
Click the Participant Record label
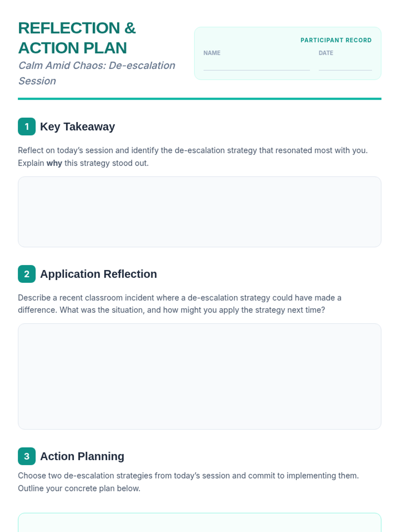[x=336, y=40]
